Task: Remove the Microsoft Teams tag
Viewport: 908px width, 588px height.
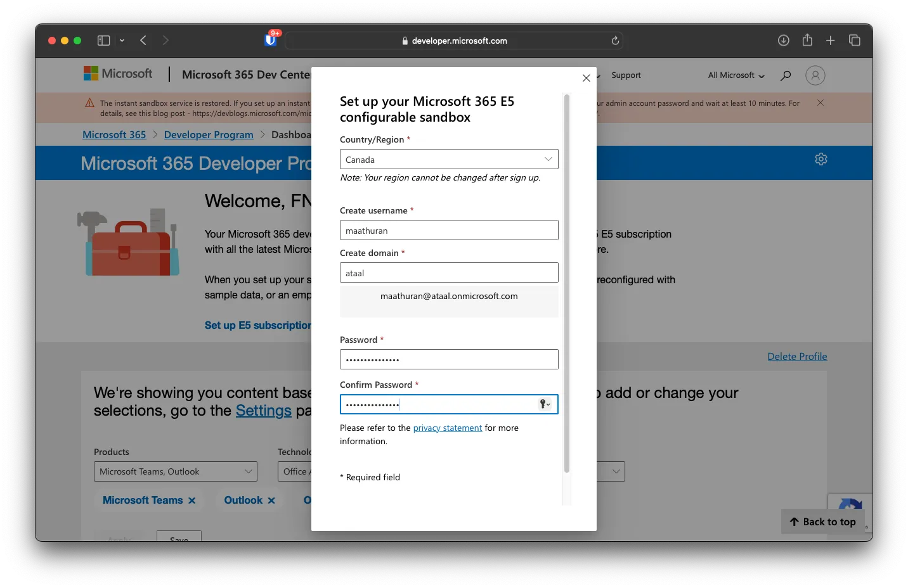Action: point(192,501)
